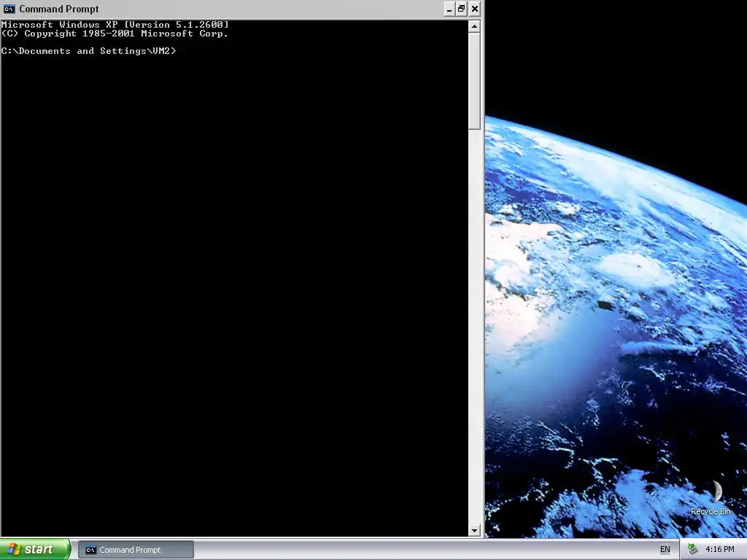Open the Command Prompt title bar system icon

[9, 9]
